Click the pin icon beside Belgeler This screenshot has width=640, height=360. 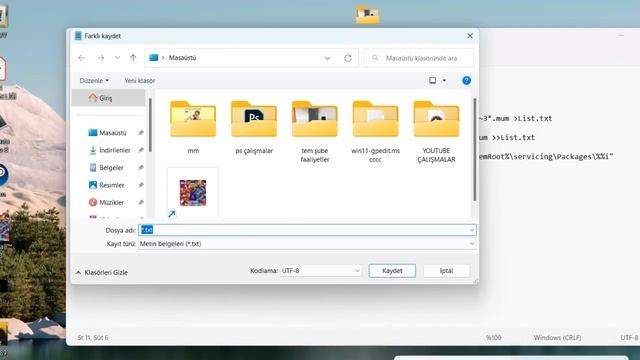click(x=141, y=167)
